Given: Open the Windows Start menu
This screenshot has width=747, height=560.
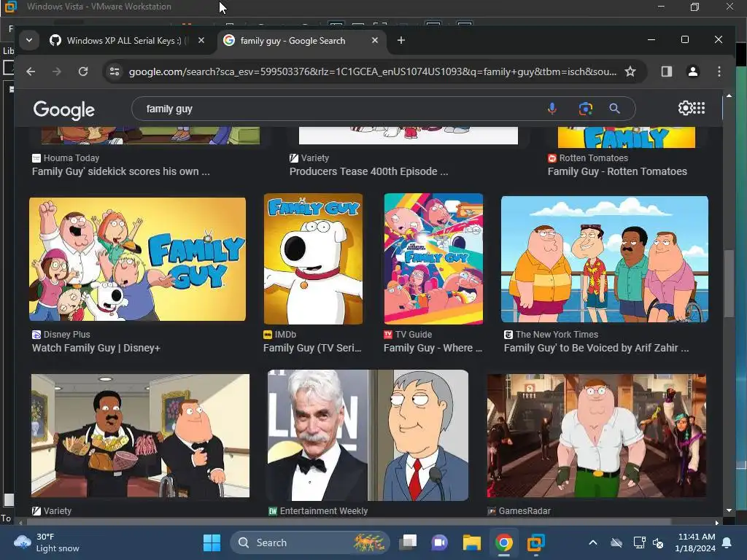Looking at the screenshot, I should 212,542.
